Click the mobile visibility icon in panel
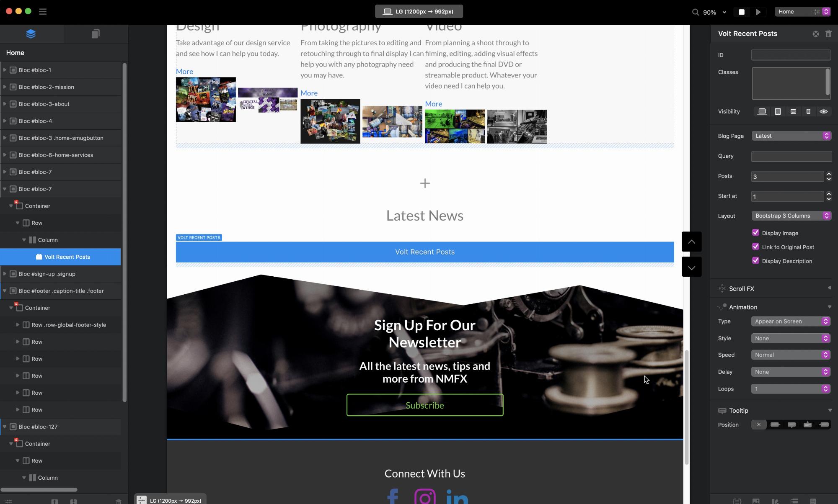838x504 pixels. point(808,112)
